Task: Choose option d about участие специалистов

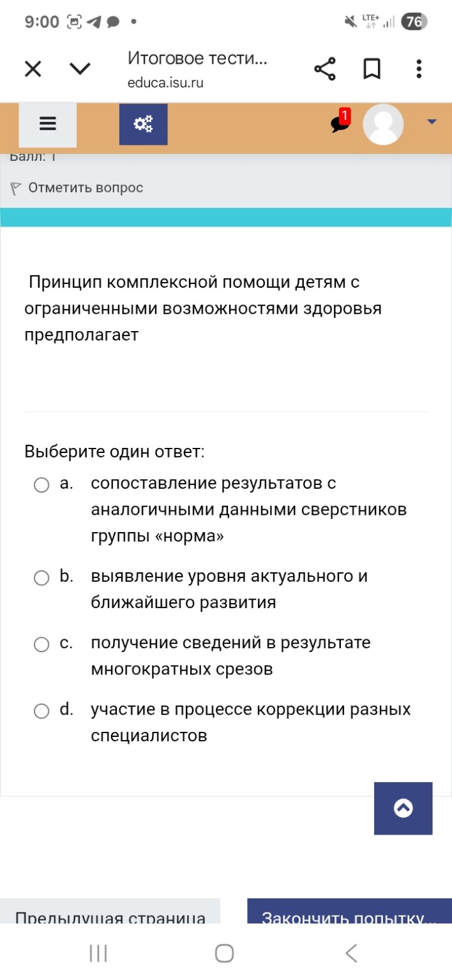Action: click(x=42, y=710)
